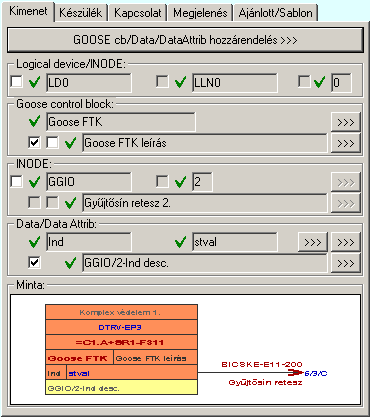Click yellow 'GGIO/2-Ind desc.' cell in Minta preview

pos(121,388)
